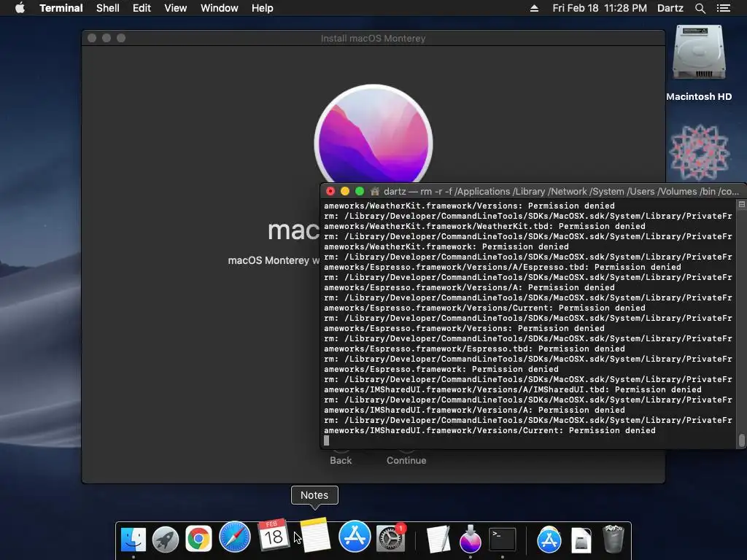The image size is (747, 560).
Task: Click the Terminal home folder title icon
Action: point(375,192)
